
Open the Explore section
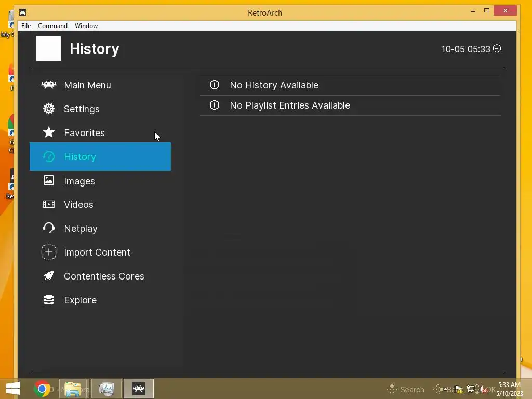tap(81, 300)
